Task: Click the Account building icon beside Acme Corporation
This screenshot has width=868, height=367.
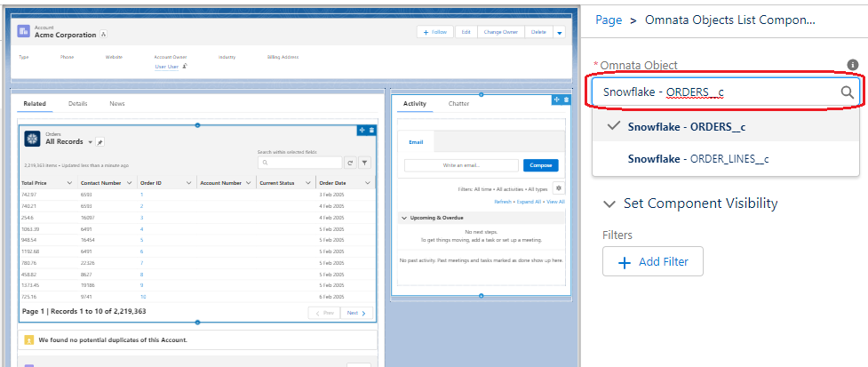Action: click(24, 32)
